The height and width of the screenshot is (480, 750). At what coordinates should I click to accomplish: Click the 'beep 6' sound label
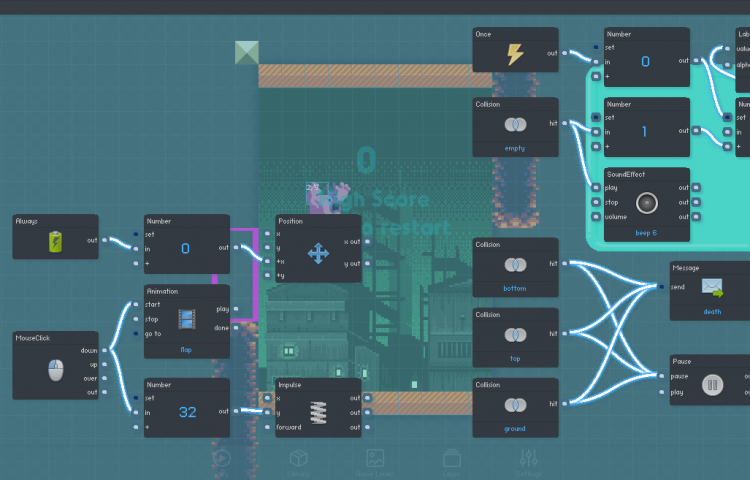tap(646, 233)
